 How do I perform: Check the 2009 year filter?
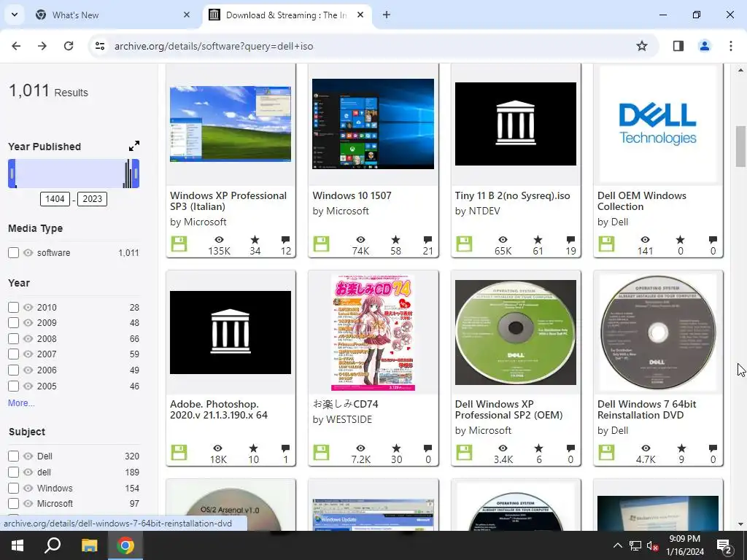13,323
